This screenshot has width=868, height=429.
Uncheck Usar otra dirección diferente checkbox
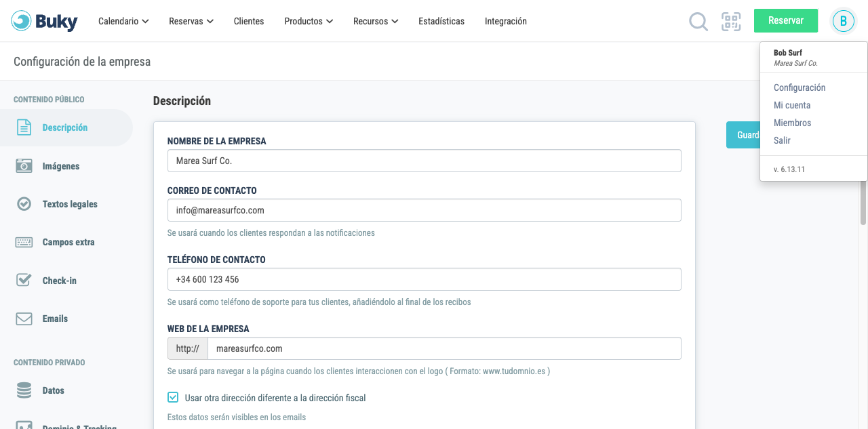[x=173, y=398]
